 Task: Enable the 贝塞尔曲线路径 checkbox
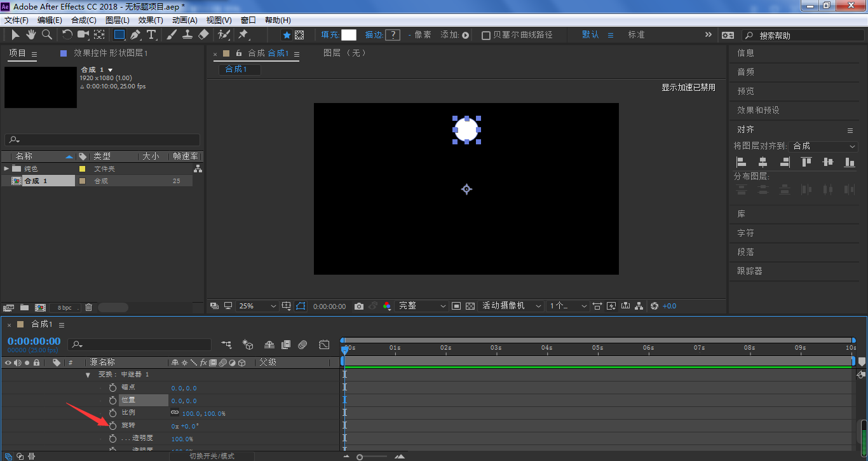(x=486, y=36)
